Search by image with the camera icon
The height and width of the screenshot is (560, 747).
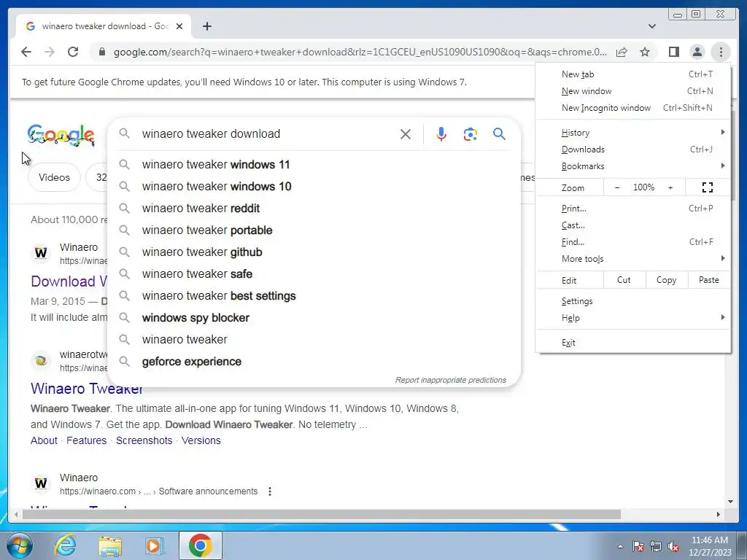coord(471,134)
